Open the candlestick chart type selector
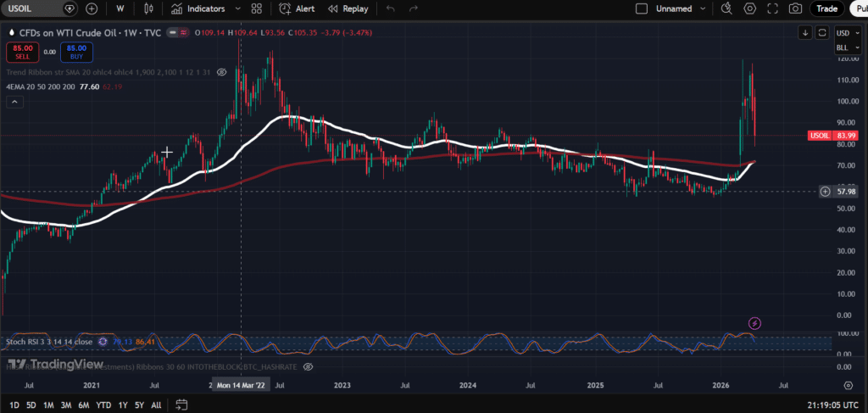868x413 pixels. click(x=149, y=8)
